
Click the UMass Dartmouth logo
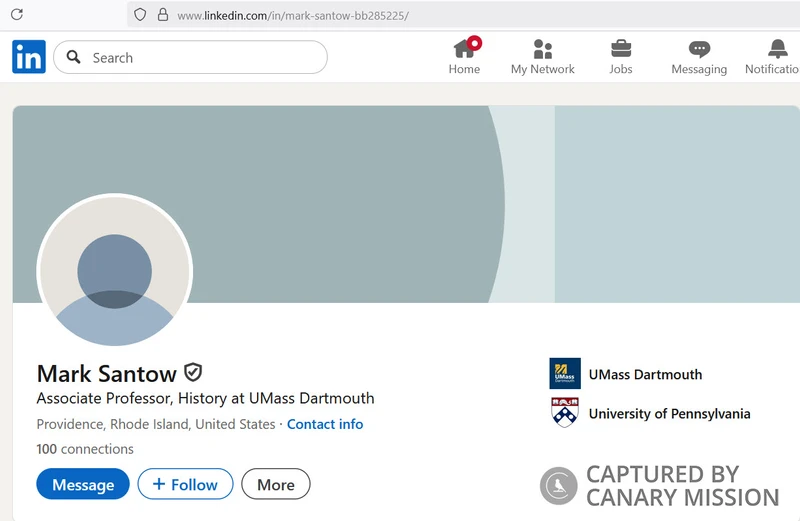(565, 374)
